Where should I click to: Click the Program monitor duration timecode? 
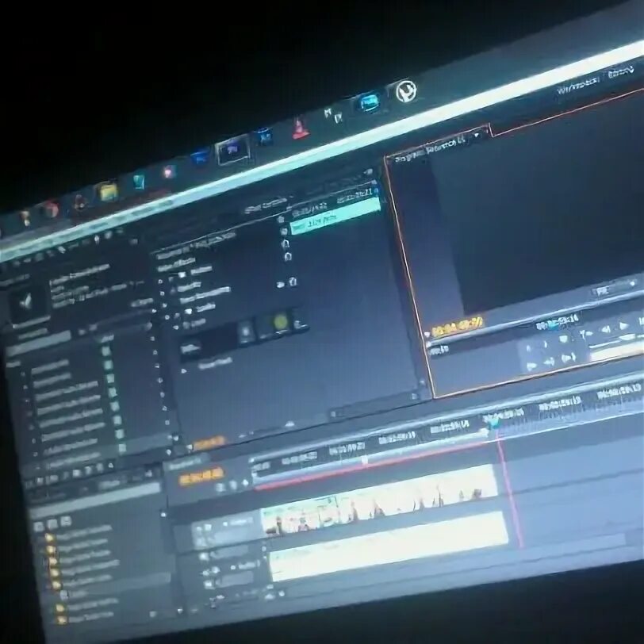[558, 321]
